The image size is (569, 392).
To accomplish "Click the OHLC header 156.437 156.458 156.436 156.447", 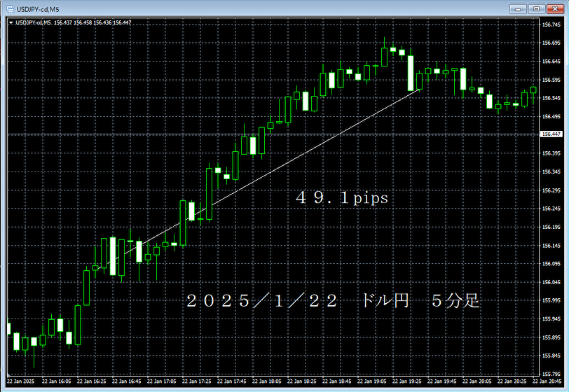I will click(92, 22).
